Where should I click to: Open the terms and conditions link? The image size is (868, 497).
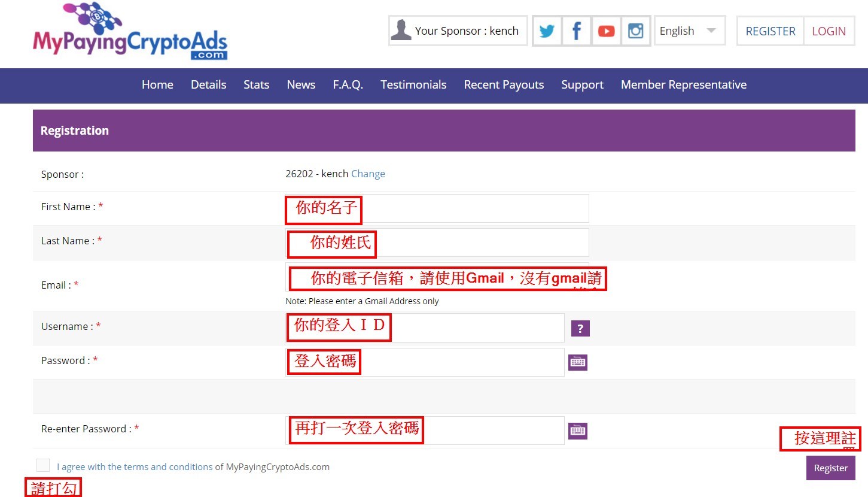(135, 467)
